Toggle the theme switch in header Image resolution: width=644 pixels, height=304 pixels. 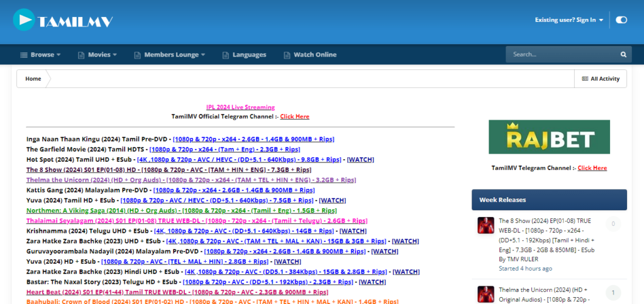[621, 20]
